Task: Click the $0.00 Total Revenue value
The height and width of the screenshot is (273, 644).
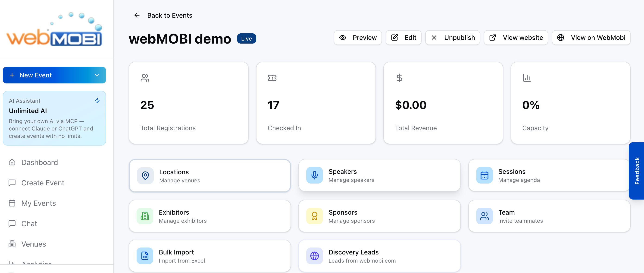Action: tap(411, 105)
